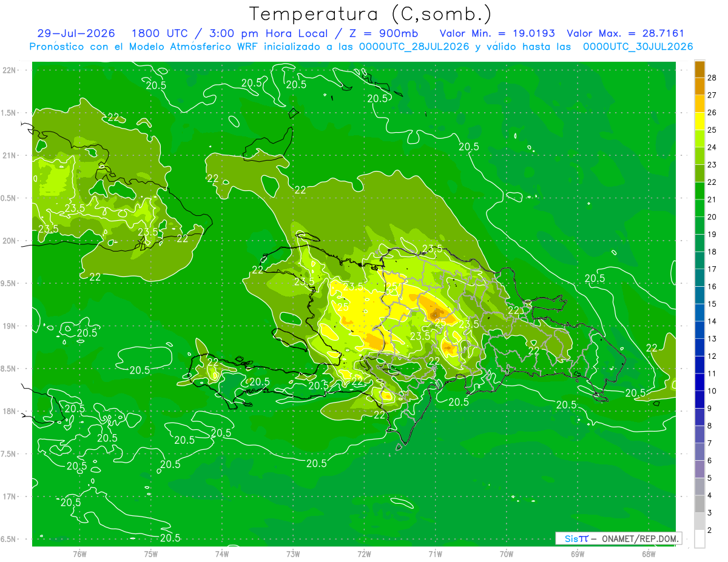728x562 pixels.
Task: Click the "ONAMET/REP.DOM." credit label
Action: click(640, 538)
